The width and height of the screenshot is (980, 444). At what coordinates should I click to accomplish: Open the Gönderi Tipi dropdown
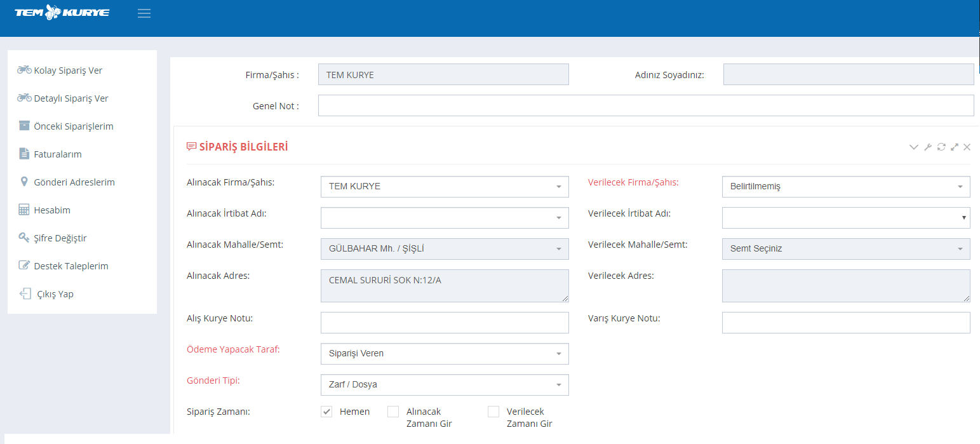[445, 385]
